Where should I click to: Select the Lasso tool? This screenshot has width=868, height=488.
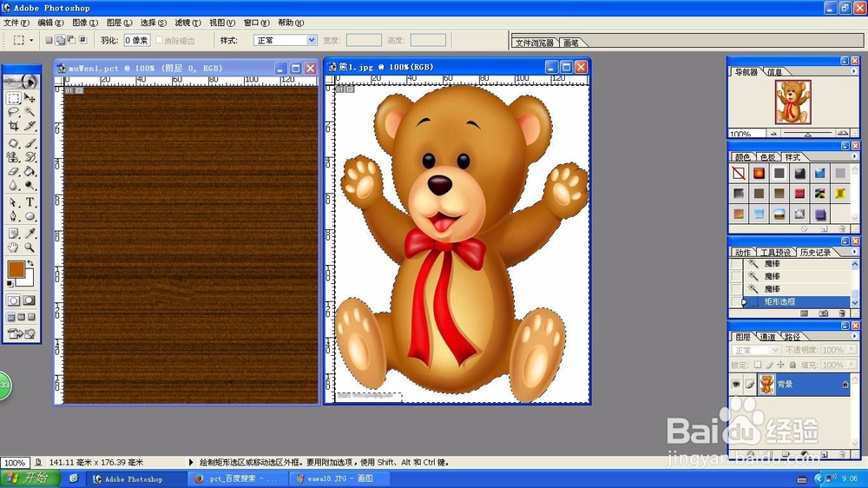14,112
